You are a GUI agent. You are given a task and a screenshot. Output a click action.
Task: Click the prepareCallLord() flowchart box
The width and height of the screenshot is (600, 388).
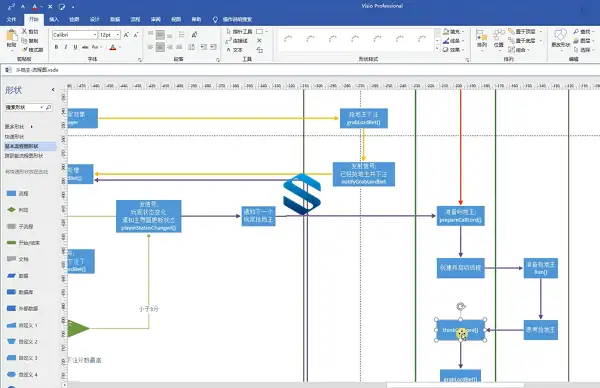click(x=460, y=216)
